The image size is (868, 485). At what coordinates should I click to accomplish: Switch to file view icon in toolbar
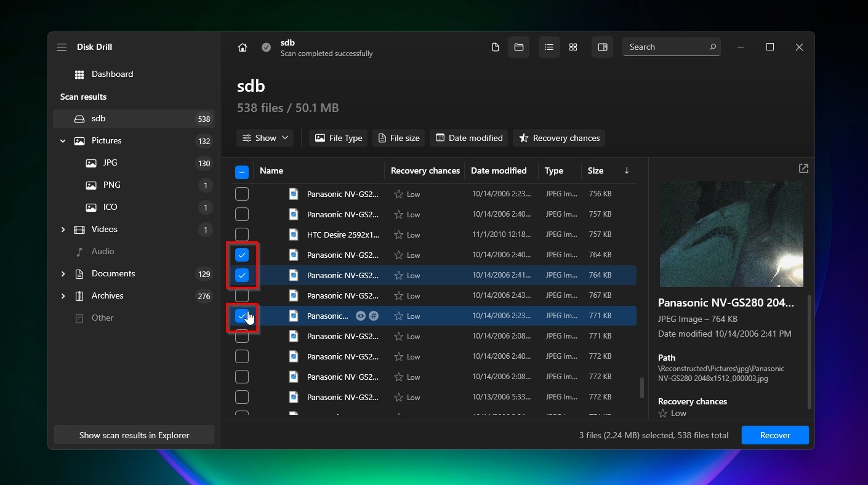tap(495, 47)
